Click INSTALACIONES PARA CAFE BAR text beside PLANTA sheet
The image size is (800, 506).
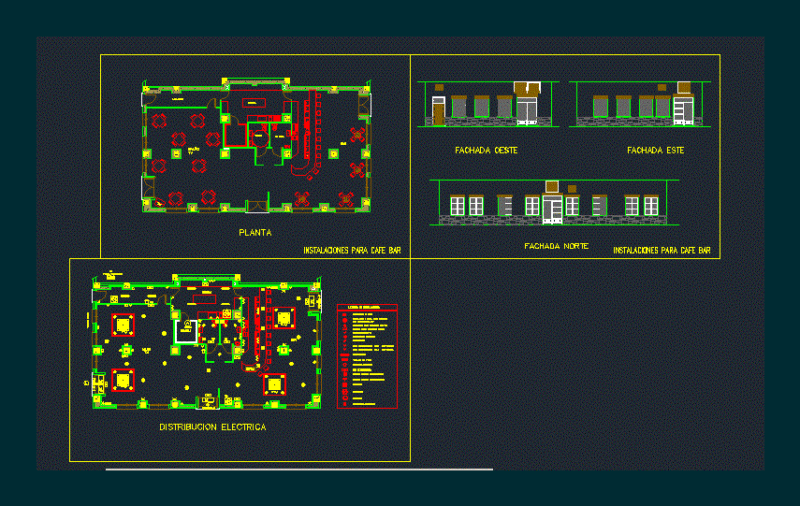pos(352,250)
